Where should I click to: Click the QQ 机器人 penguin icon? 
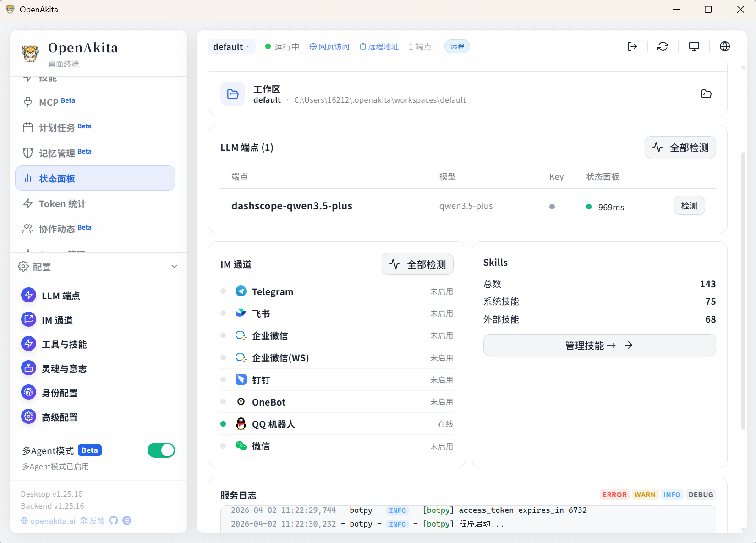(x=241, y=423)
